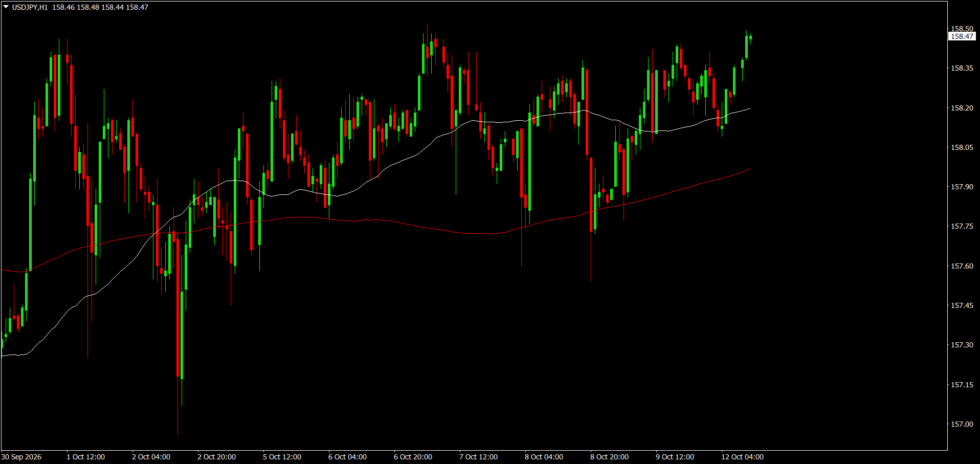Click the 158.05 price scale label
The image size is (980, 464).
point(962,147)
